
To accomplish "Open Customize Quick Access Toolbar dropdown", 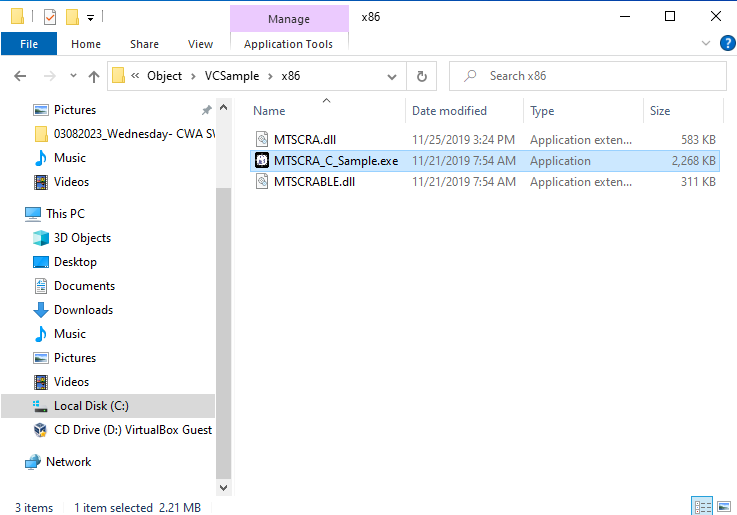I will click(90, 17).
